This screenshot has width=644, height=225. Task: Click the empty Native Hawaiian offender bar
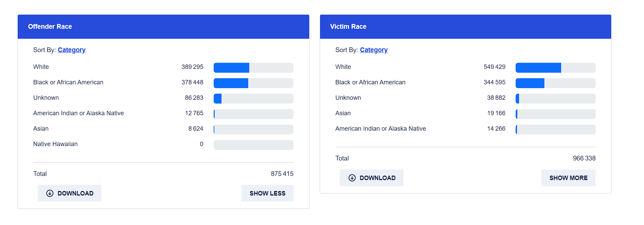(x=253, y=145)
